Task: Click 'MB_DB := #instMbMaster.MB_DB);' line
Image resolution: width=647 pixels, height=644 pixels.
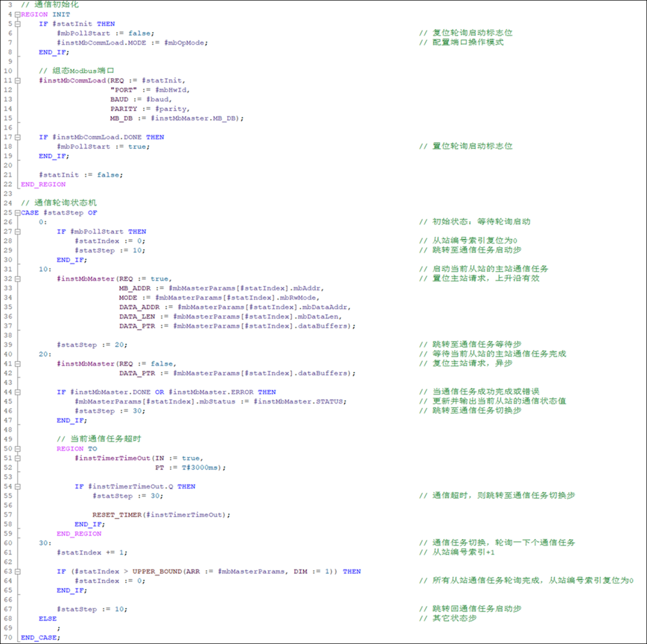Action: [x=177, y=119]
